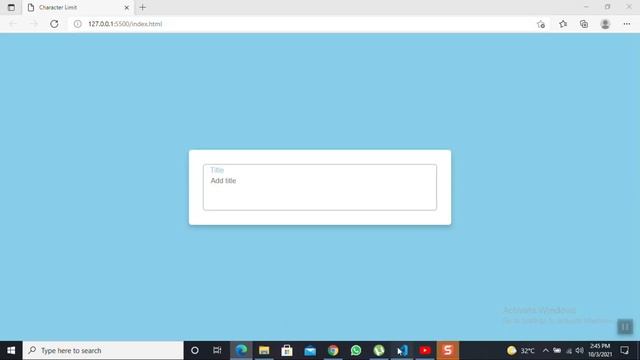The height and width of the screenshot is (360, 640).
Task: Open the battery status icon in tray
Action: (x=557, y=350)
